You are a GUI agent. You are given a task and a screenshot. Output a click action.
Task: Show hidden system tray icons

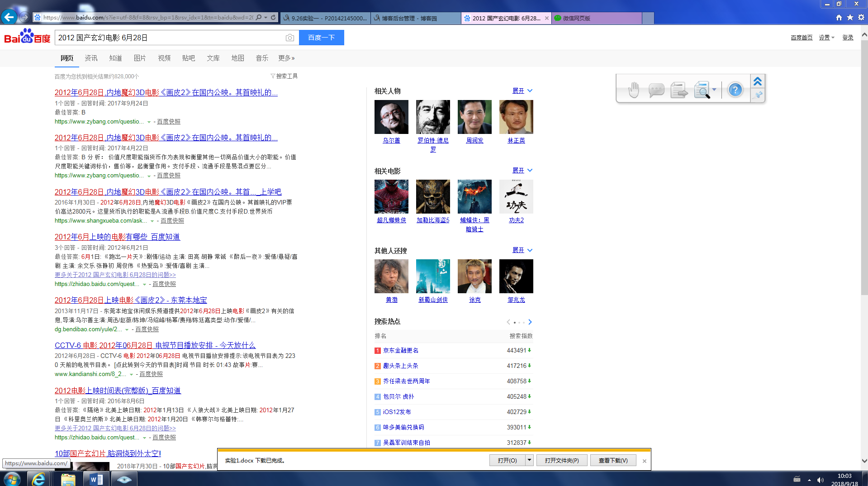pyautogui.click(x=809, y=480)
